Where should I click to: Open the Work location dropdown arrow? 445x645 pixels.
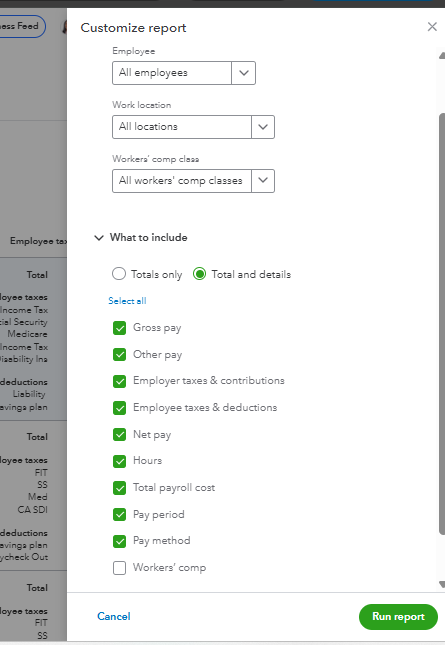[263, 127]
